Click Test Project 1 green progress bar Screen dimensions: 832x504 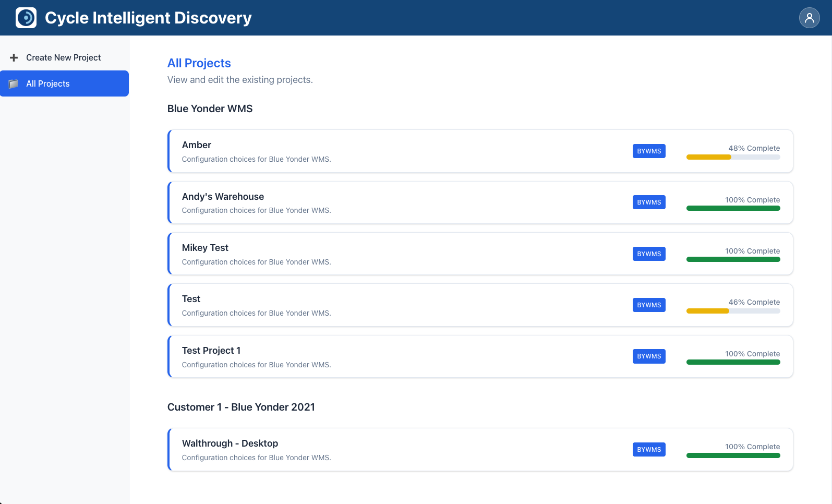733,362
